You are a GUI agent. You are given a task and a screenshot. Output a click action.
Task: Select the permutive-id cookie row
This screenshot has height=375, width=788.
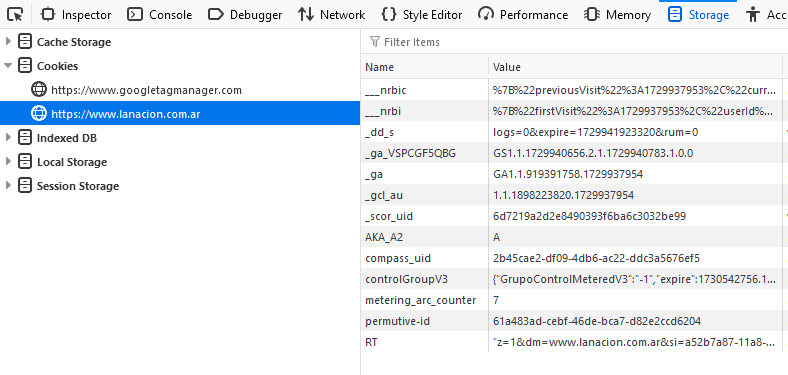click(x=574, y=321)
